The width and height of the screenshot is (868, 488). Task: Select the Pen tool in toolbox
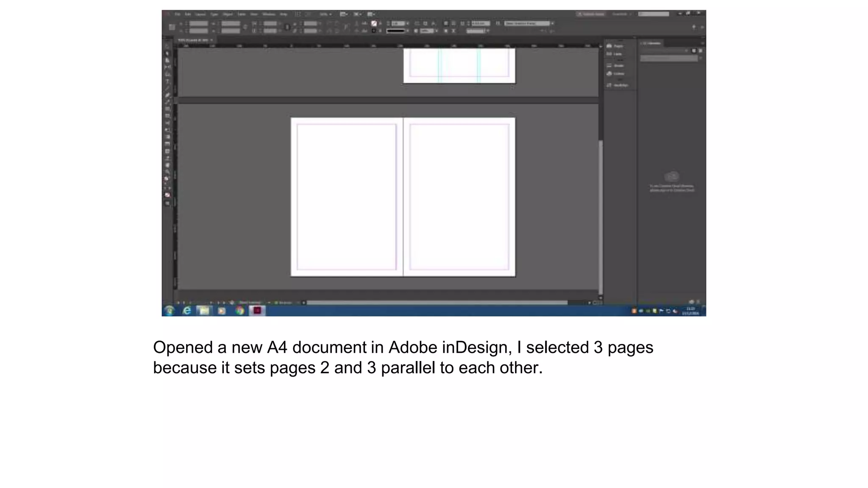tap(167, 95)
